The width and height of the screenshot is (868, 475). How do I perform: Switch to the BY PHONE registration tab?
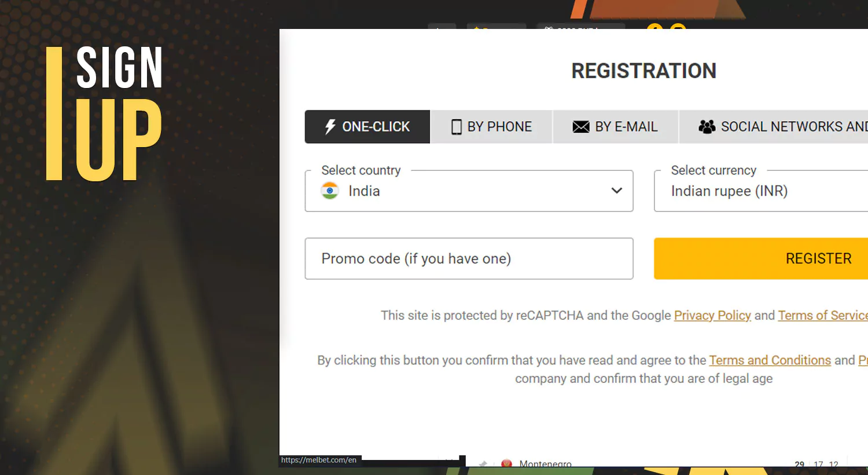491,126
